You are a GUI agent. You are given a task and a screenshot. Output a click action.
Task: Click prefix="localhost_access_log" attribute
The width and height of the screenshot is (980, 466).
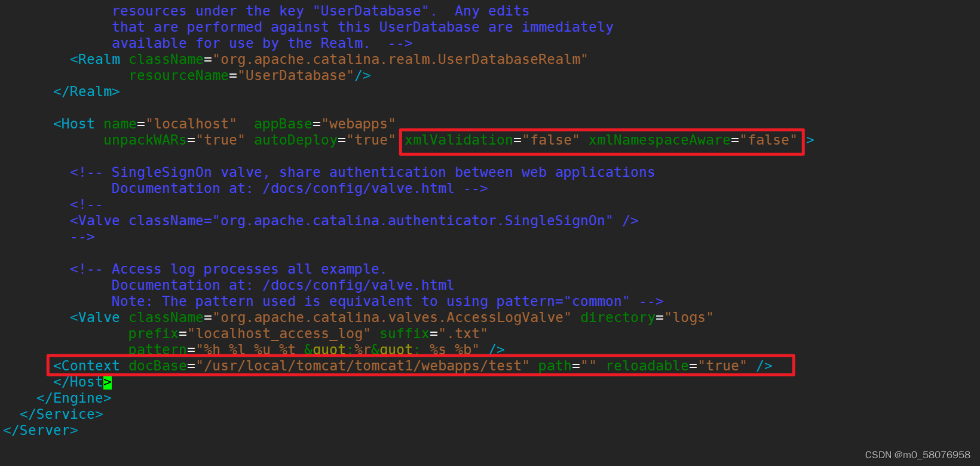pyautogui.click(x=250, y=334)
